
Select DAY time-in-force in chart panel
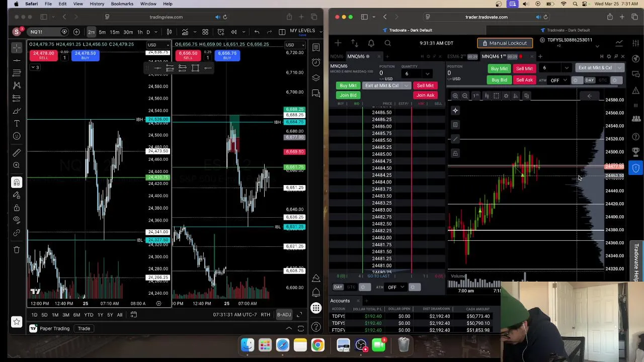point(590,80)
